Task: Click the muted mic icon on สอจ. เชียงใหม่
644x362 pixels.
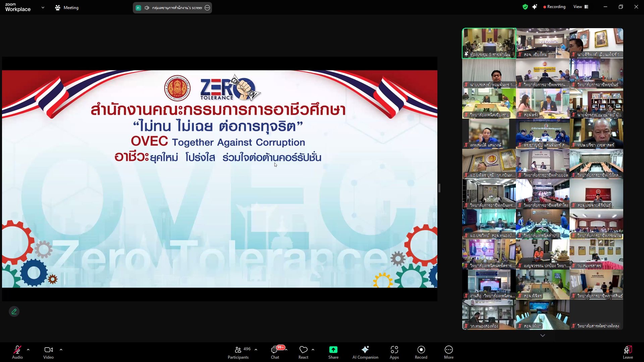Action: click(520, 54)
